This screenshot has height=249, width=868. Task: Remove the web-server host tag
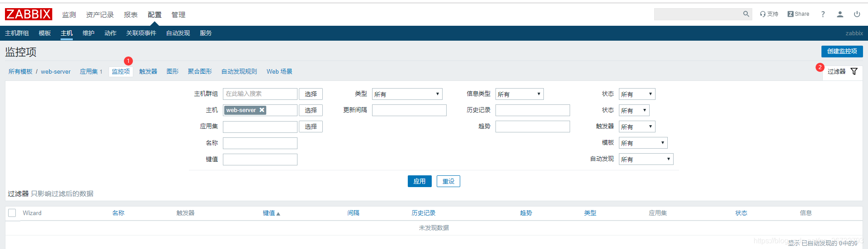click(x=262, y=110)
